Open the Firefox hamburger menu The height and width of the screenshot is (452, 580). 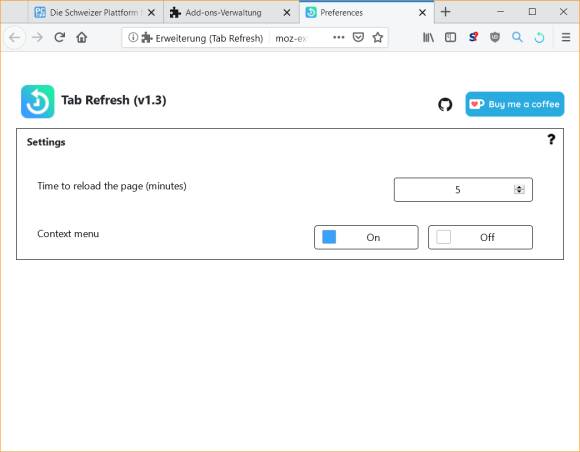click(x=566, y=37)
